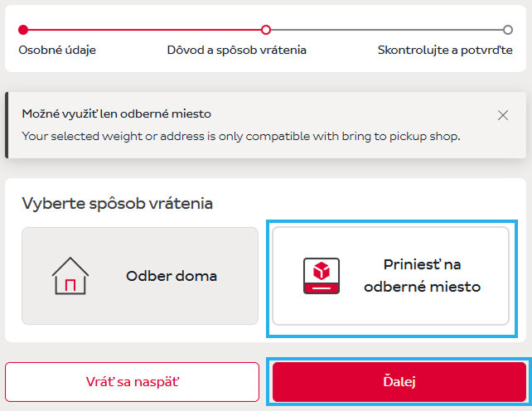Select the "Odber doma" return option

click(x=140, y=276)
